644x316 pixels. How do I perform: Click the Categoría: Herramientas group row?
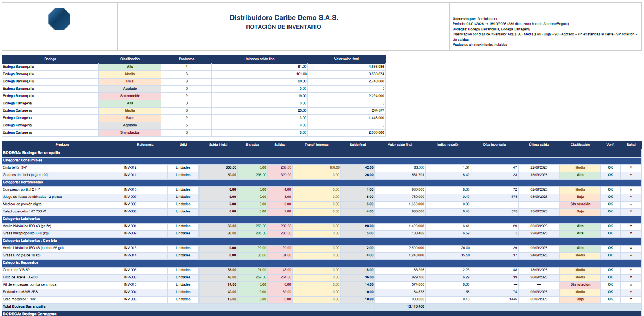(x=321, y=182)
